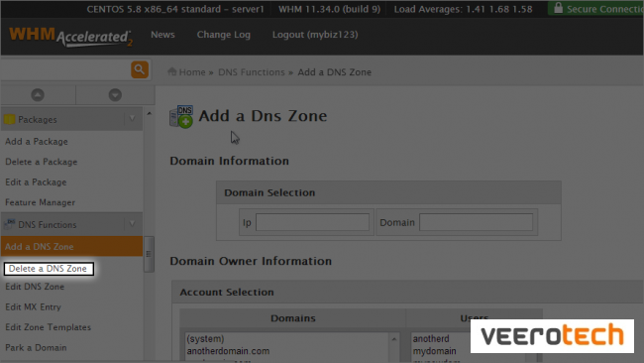Click the sidebar scroll up arrow
644x363 pixels.
coord(149,114)
